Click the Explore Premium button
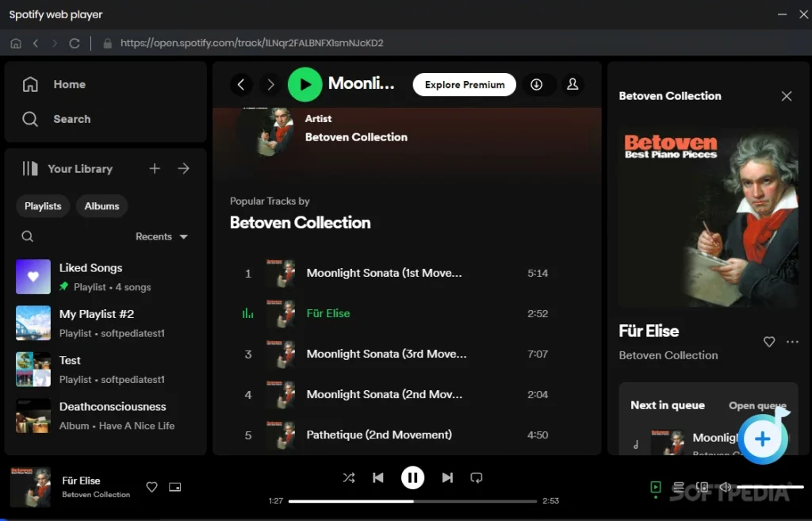This screenshot has width=812, height=521. pyautogui.click(x=464, y=84)
